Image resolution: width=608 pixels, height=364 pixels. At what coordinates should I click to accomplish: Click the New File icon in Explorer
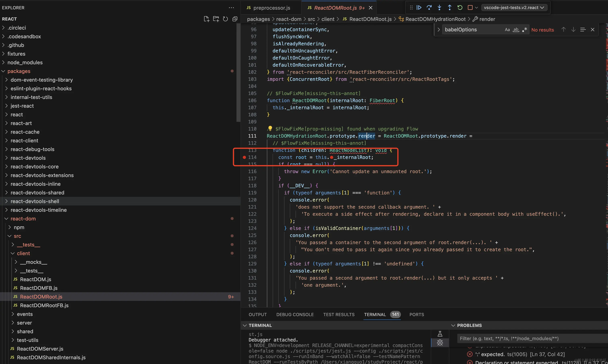[206, 19]
